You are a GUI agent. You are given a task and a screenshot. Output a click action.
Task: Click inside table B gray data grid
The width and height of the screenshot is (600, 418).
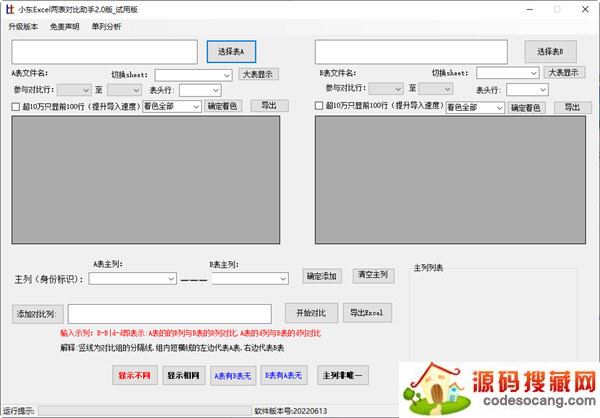(x=450, y=180)
